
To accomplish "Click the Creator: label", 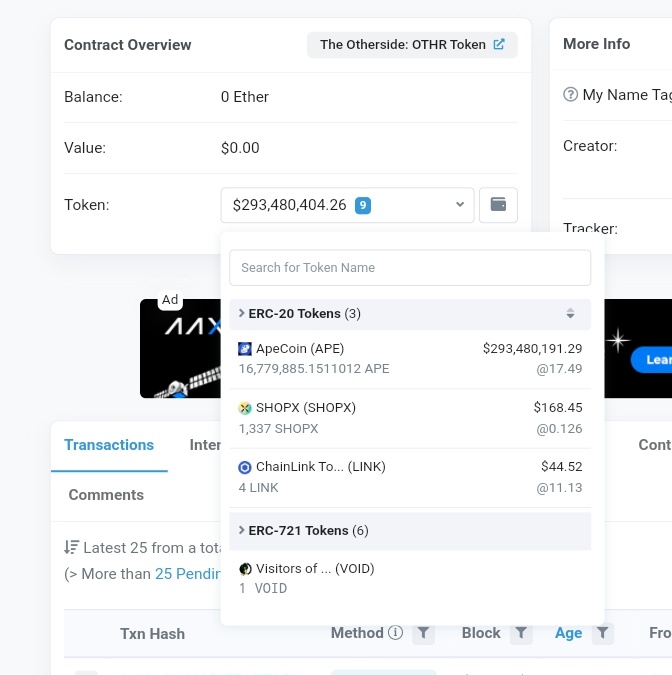I will pyautogui.click(x=590, y=146).
